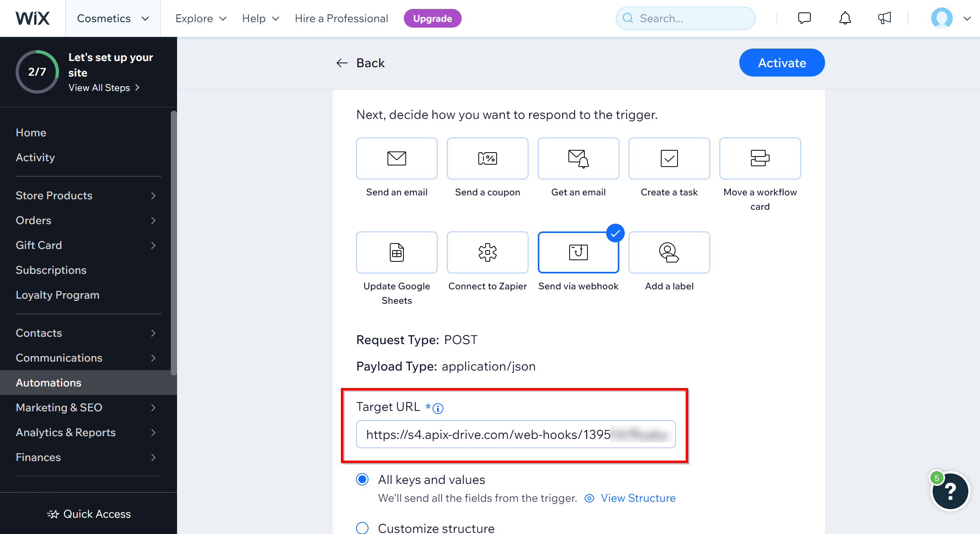
Task: Select the Add a label action
Action: coord(669,252)
